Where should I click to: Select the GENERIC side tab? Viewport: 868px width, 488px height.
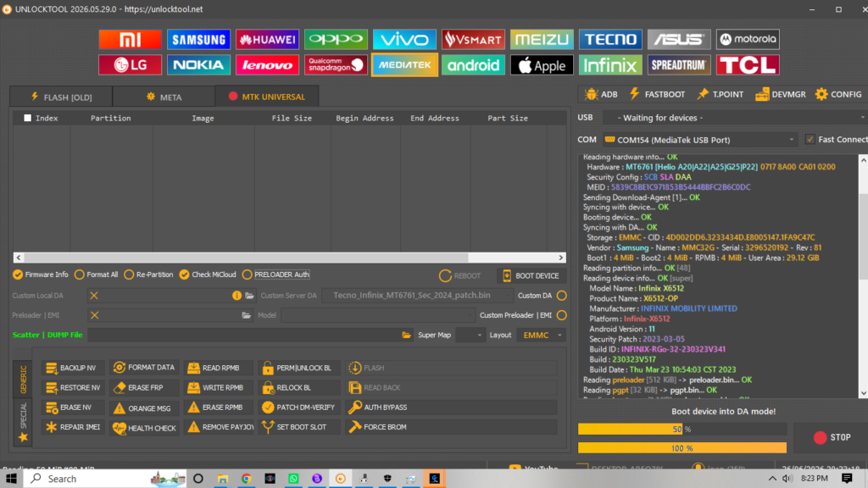pos(23,379)
